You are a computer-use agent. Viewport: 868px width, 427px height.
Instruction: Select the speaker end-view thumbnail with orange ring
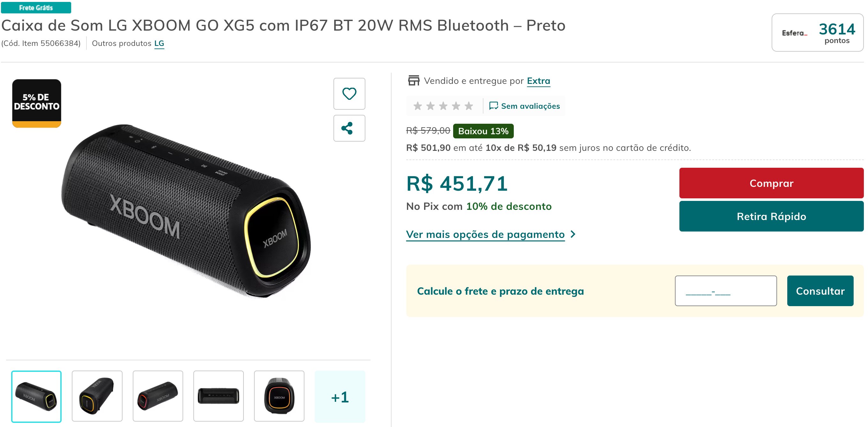click(x=279, y=396)
